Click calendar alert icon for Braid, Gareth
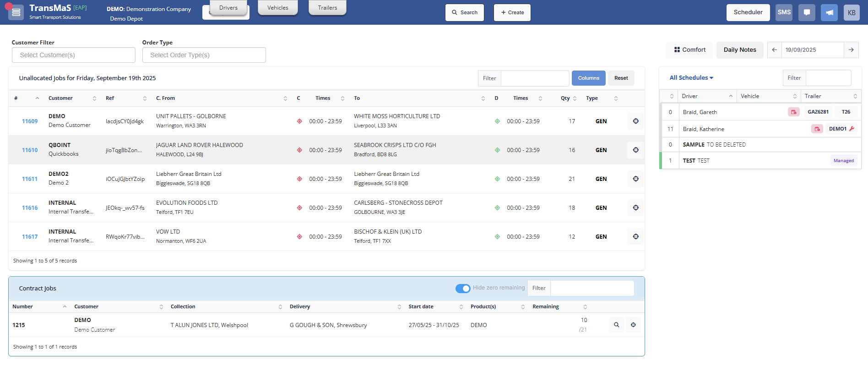Viewport: 868px width, 366px height. (x=793, y=112)
